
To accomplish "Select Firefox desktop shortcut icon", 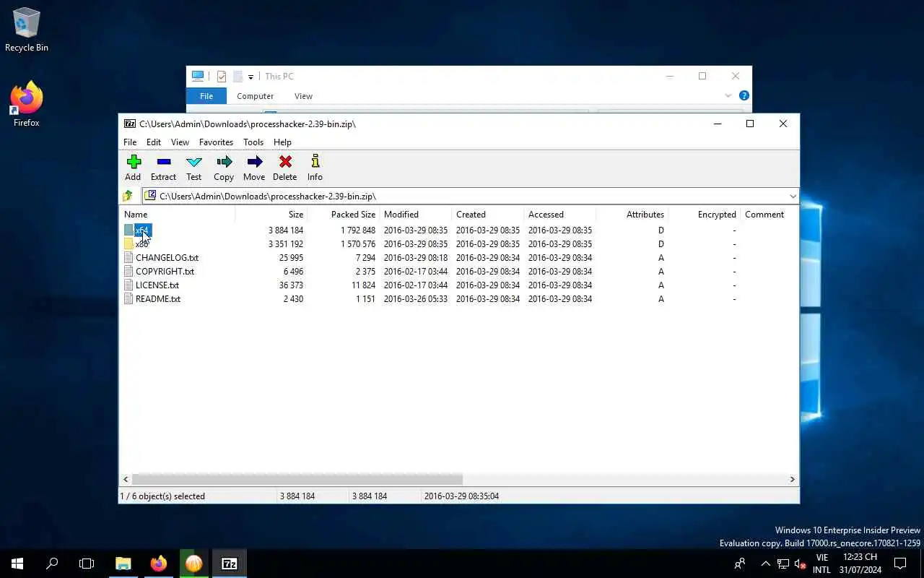I will point(27,105).
